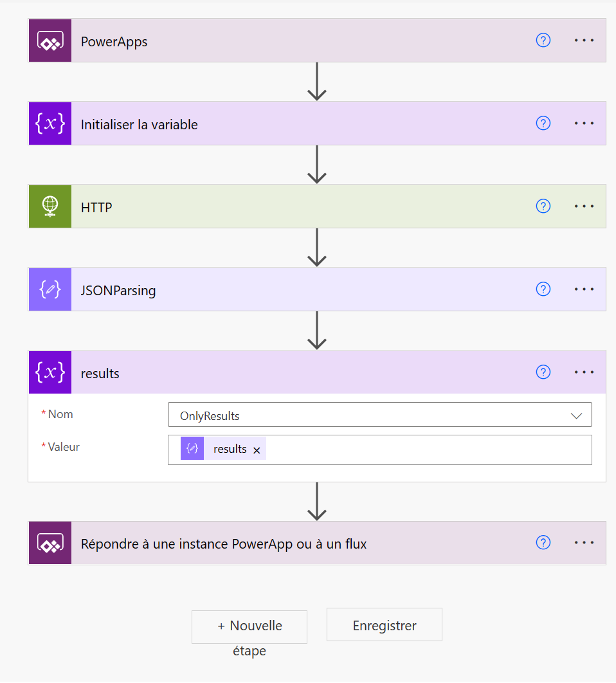
Task: Click the results variable step icon
Action: click(50, 372)
